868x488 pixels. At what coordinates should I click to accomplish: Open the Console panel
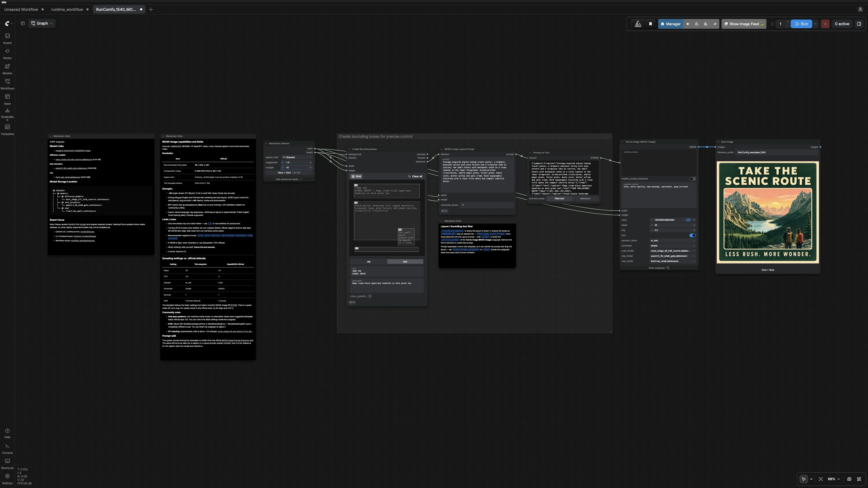coord(7,449)
